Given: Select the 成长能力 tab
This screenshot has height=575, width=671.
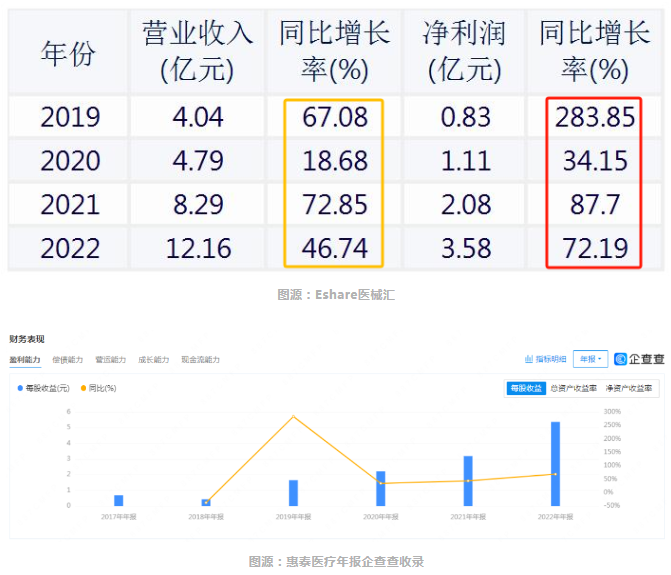Looking at the screenshot, I should click(154, 359).
